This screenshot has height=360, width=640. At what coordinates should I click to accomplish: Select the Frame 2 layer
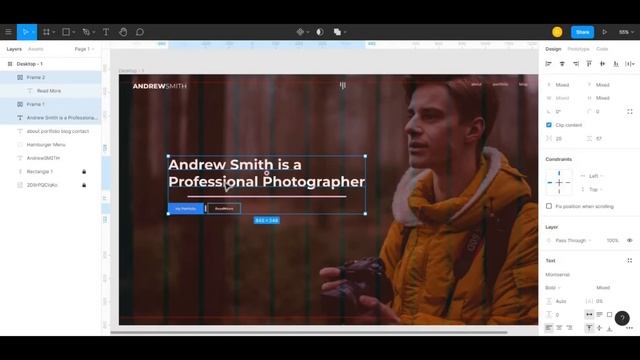pyautogui.click(x=51, y=77)
